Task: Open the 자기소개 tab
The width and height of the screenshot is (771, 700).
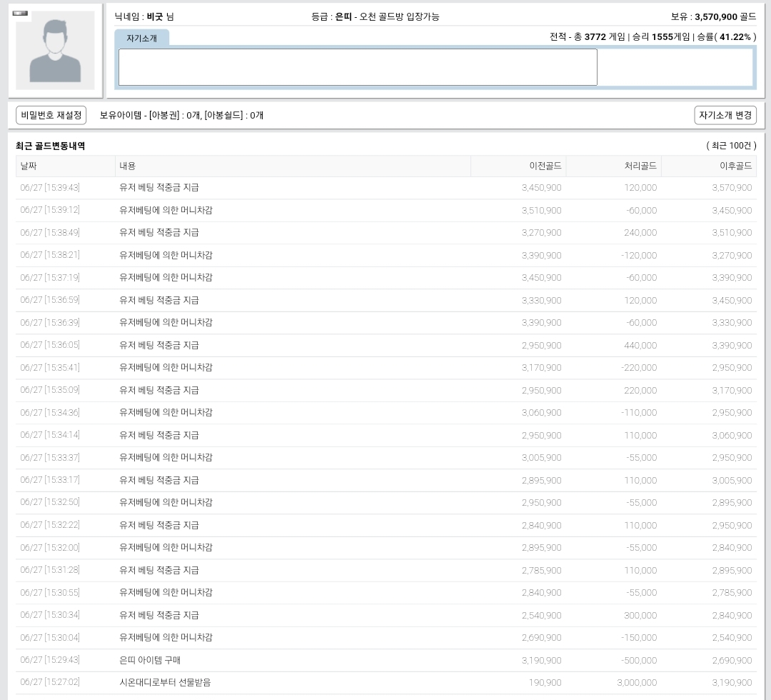Action: click(141, 38)
